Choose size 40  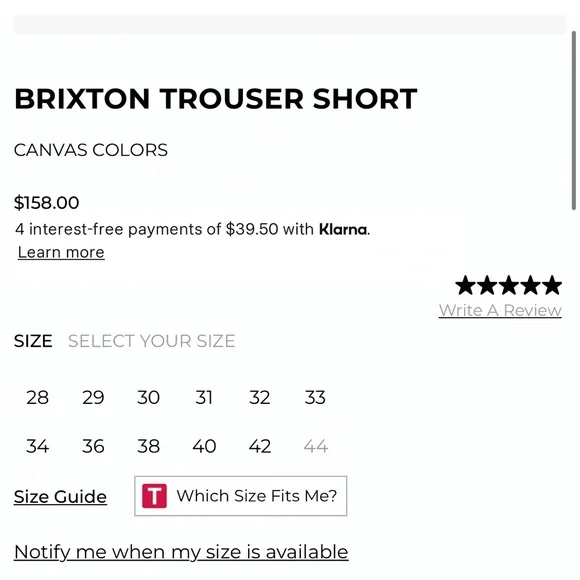204,446
